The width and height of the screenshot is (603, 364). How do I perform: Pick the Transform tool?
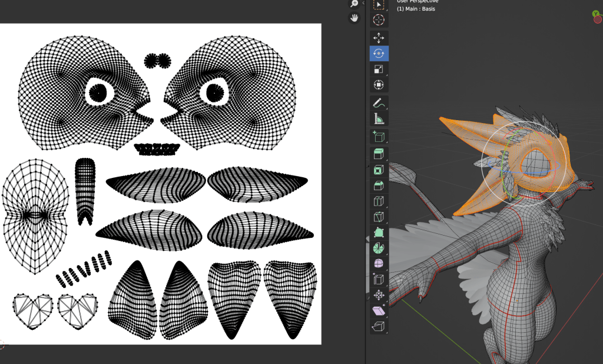pos(379,84)
